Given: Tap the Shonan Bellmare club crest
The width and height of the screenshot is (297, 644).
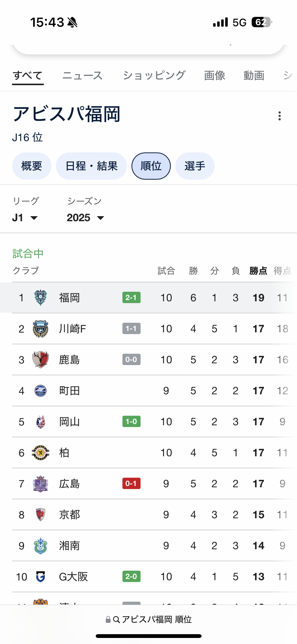Looking at the screenshot, I should (40, 546).
